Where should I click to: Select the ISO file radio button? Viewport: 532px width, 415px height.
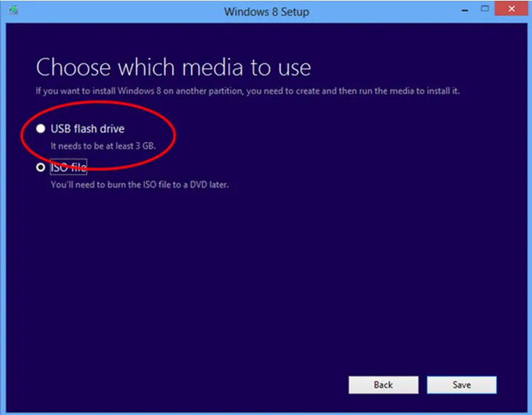41,168
